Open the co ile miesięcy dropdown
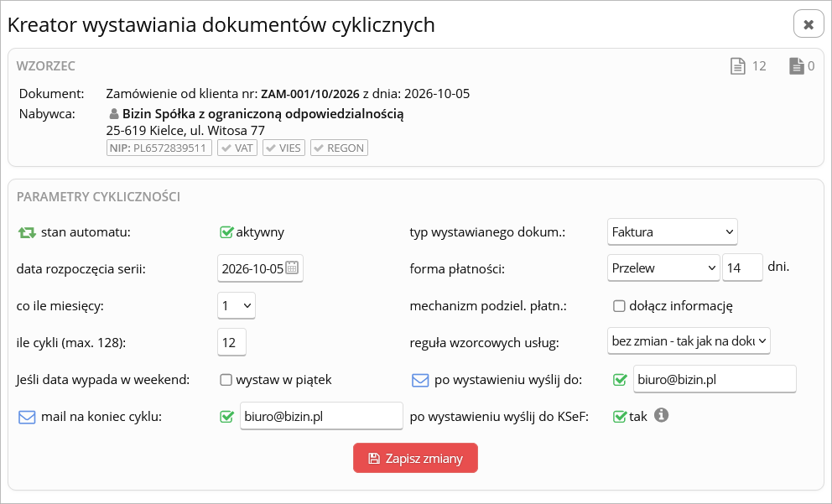Viewport: 832px width, 504px height. (x=237, y=305)
